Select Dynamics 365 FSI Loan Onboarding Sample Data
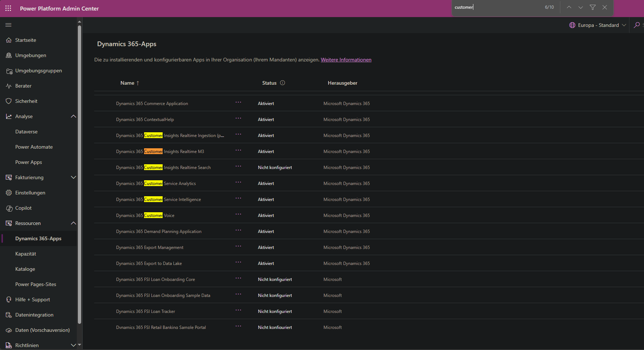Image resolution: width=644 pixels, height=350 pixels. [369, 295]
